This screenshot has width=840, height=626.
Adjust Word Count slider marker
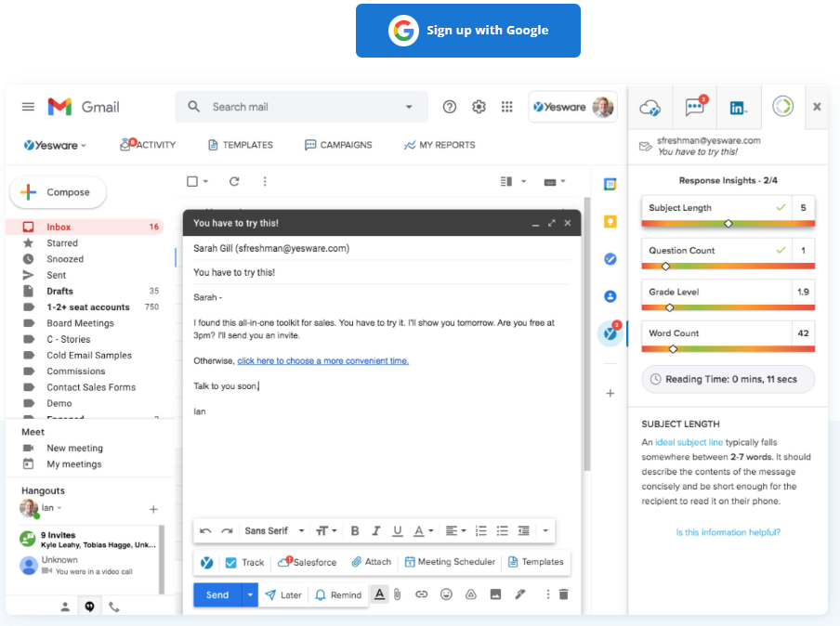pyautogui.click(x=673, y=349)
